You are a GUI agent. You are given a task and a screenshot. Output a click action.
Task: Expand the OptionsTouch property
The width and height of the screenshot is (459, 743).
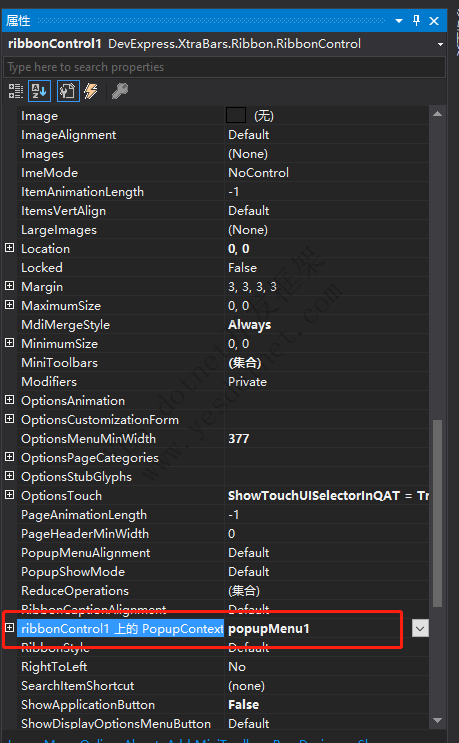pos(9,495)
